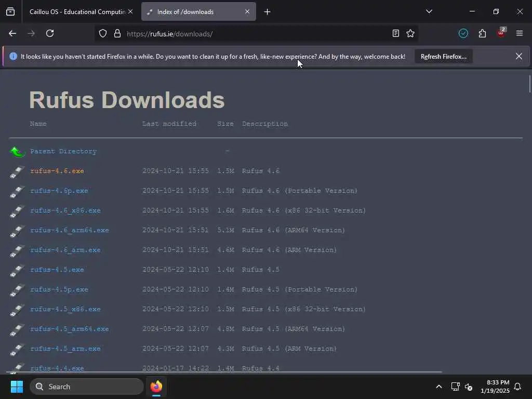Download rufus-4.6_arm.exe
The width and height of the screenshot is (532, 399).
coord(65,250)
